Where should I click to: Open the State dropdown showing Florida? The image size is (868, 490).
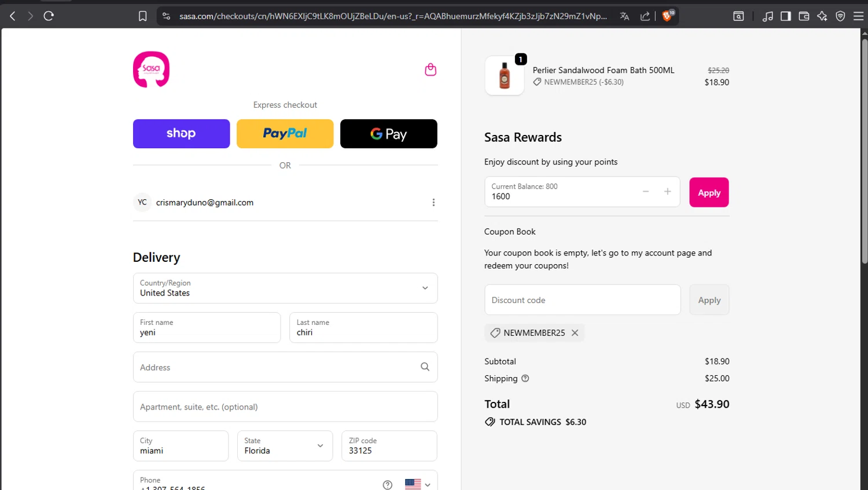pos(285,445)
